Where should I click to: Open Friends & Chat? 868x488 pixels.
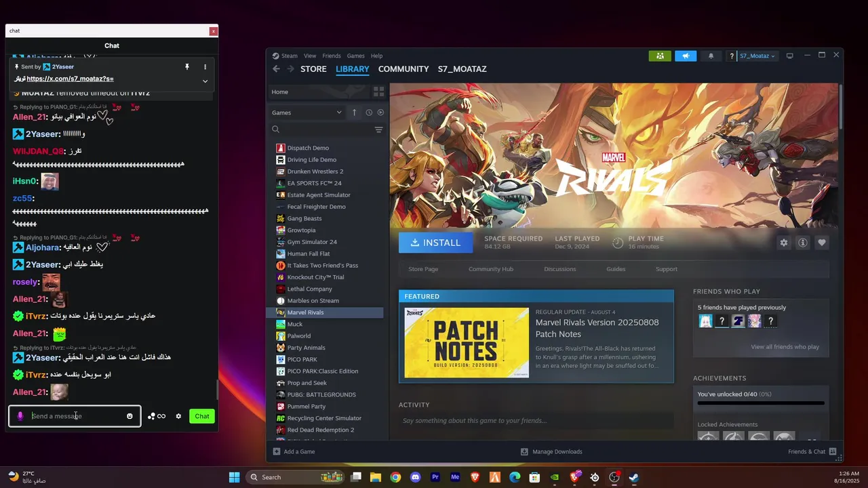click(x=812, y=451)
